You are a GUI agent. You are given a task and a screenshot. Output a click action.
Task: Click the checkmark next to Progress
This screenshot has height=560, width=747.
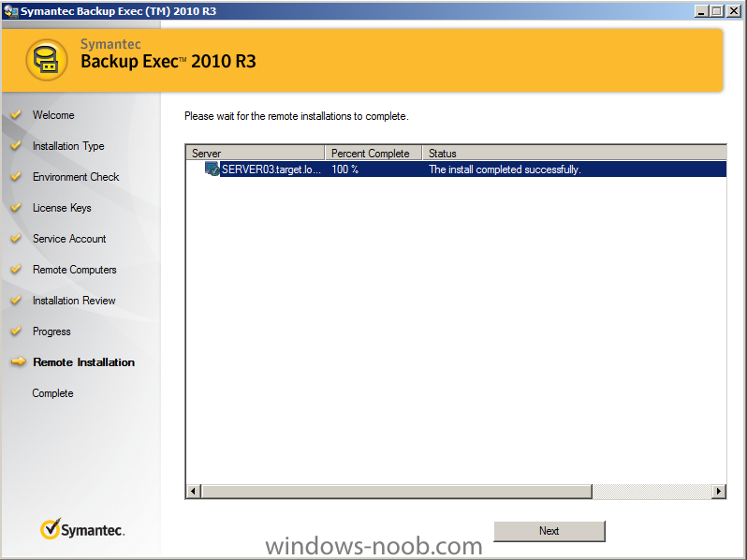16,331
